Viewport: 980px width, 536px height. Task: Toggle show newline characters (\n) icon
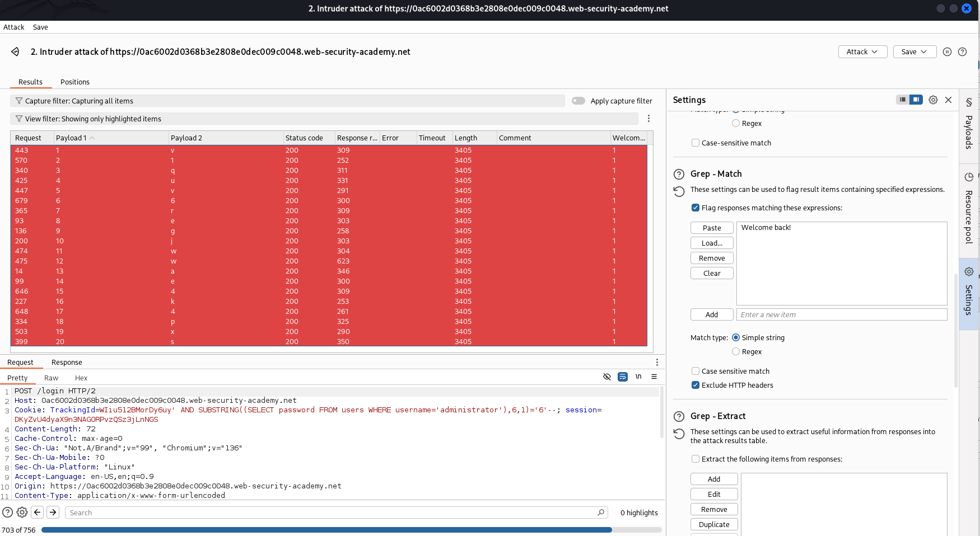(638, 377)
